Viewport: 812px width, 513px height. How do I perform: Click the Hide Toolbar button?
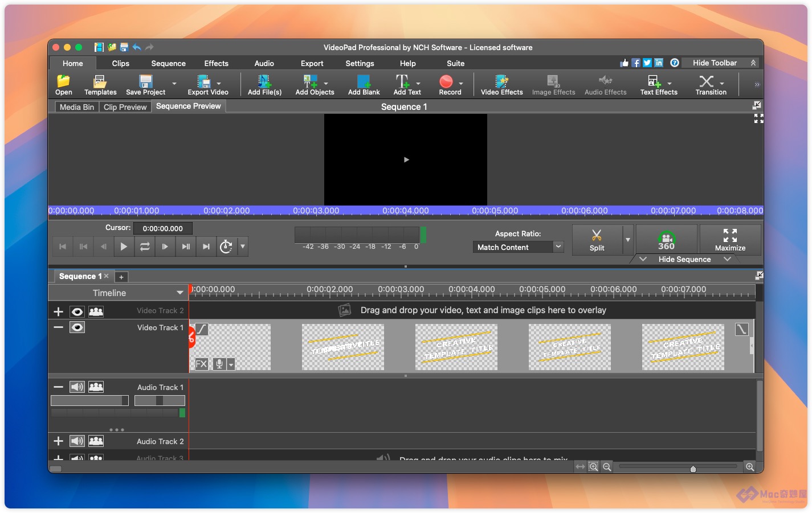720,63
